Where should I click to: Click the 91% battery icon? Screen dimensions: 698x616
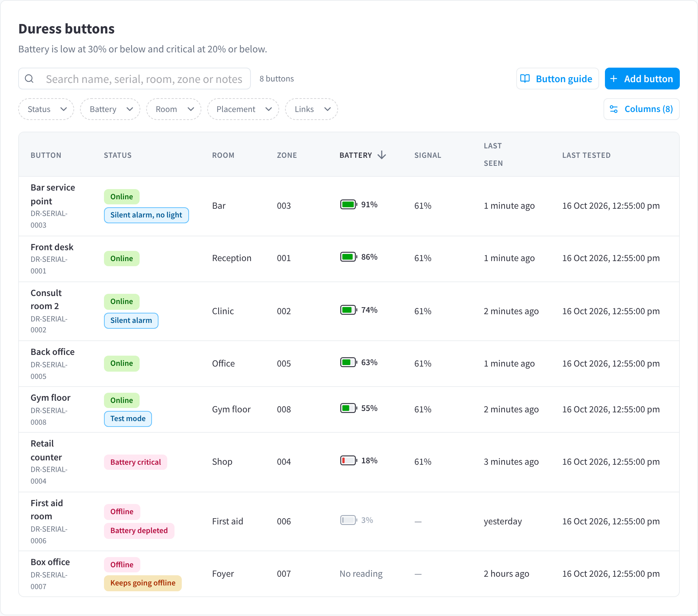click(349, 204)
